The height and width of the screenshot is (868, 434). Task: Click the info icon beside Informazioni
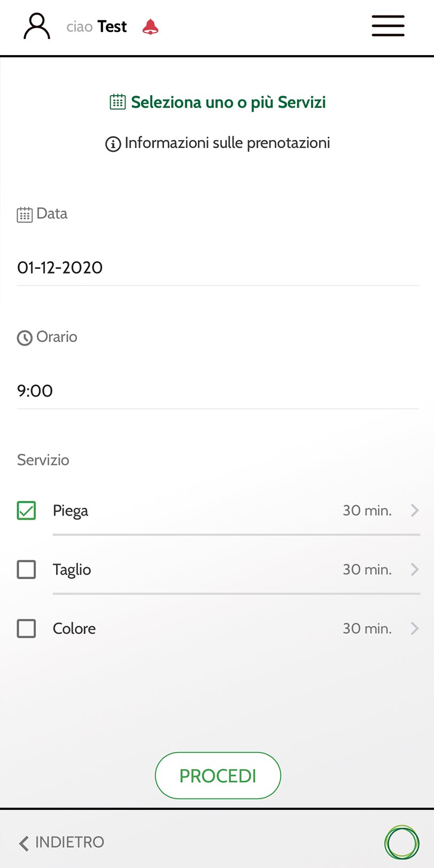pos(113,144)
